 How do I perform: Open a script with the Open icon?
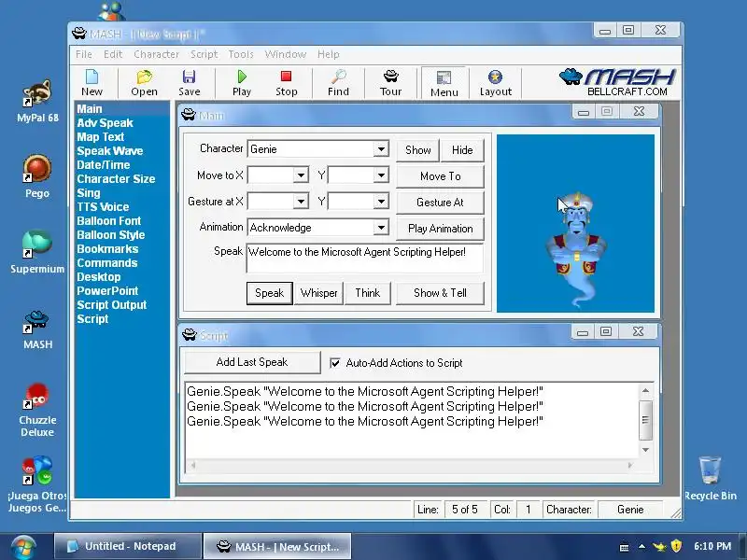pyautogui.click(x=144, y=83)
